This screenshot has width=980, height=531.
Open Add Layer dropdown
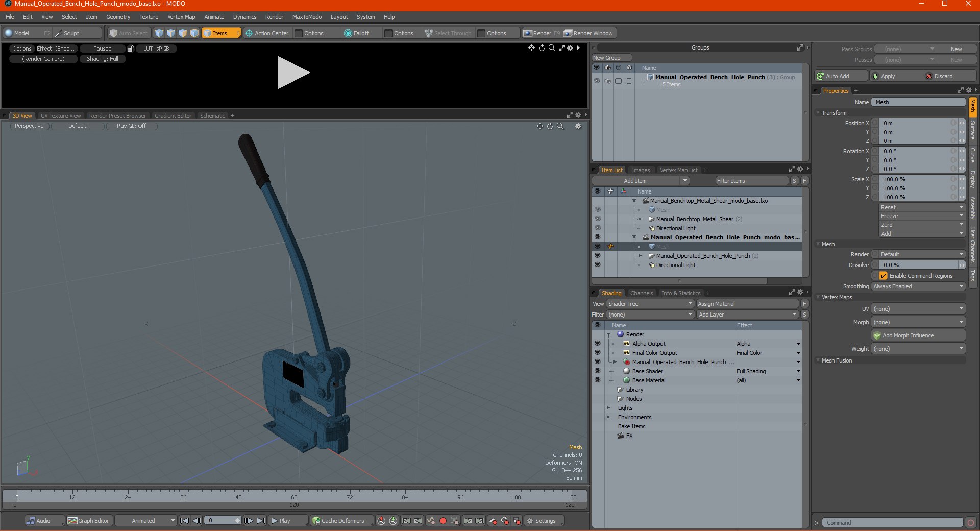747,315
